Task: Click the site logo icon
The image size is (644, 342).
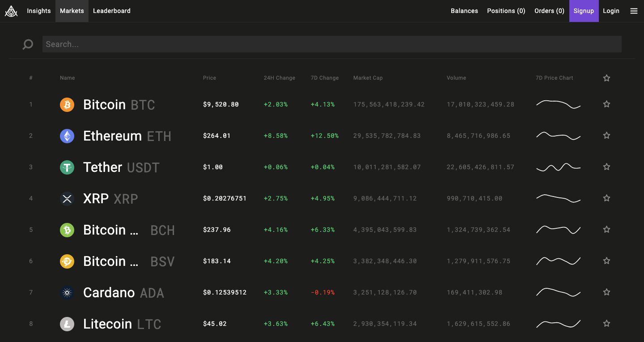Action: click(11, 11)
